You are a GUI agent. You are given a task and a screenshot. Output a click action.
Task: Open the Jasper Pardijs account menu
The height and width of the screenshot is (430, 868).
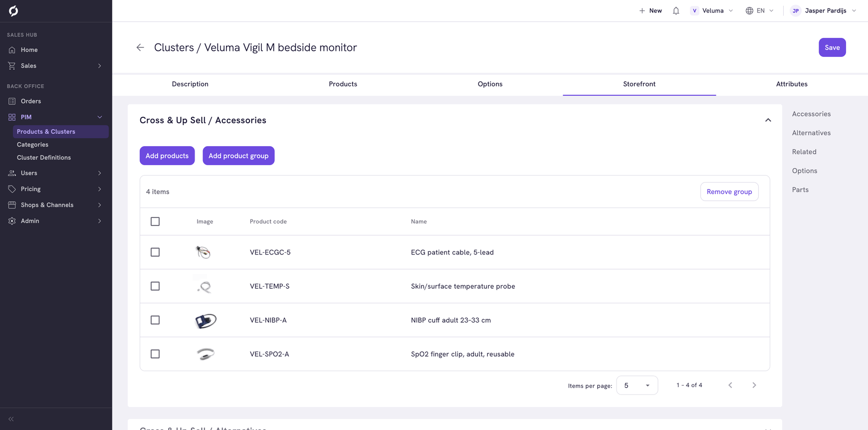[824, 10]
